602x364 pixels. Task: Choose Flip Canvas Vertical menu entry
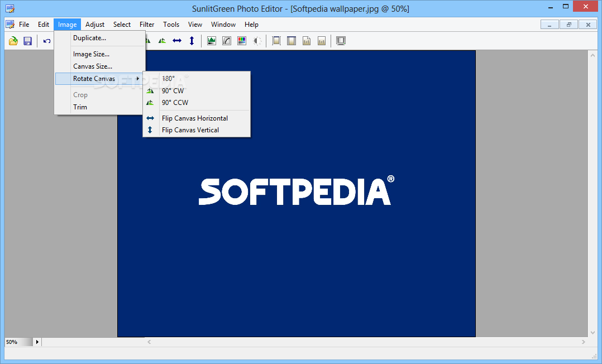pos(197,130)
